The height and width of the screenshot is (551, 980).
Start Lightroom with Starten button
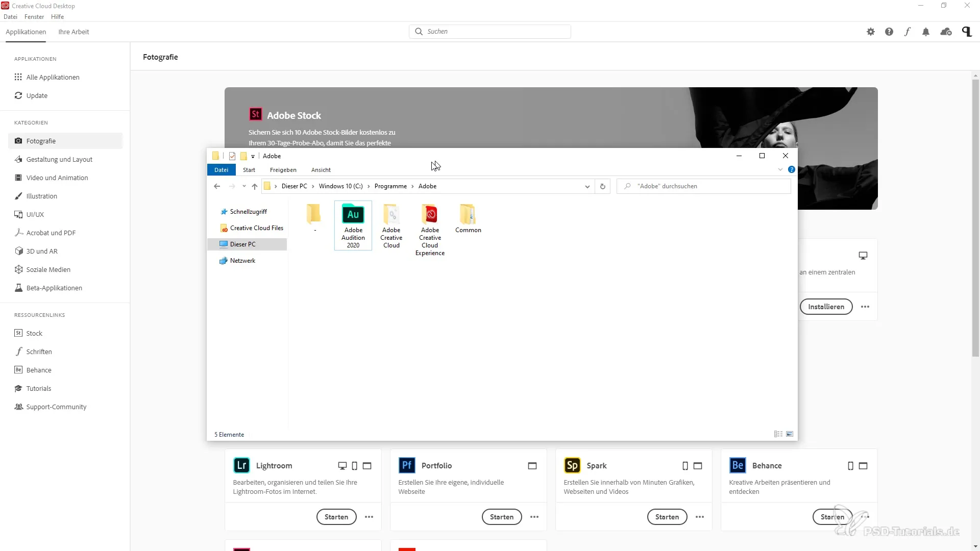(336, 517)
